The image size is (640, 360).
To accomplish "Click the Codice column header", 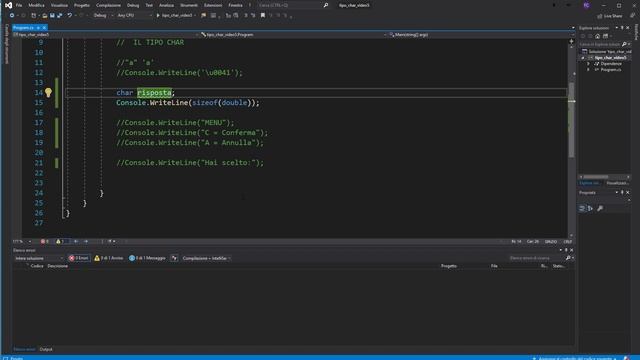I will pyautogui.click(x=37, y=266).
